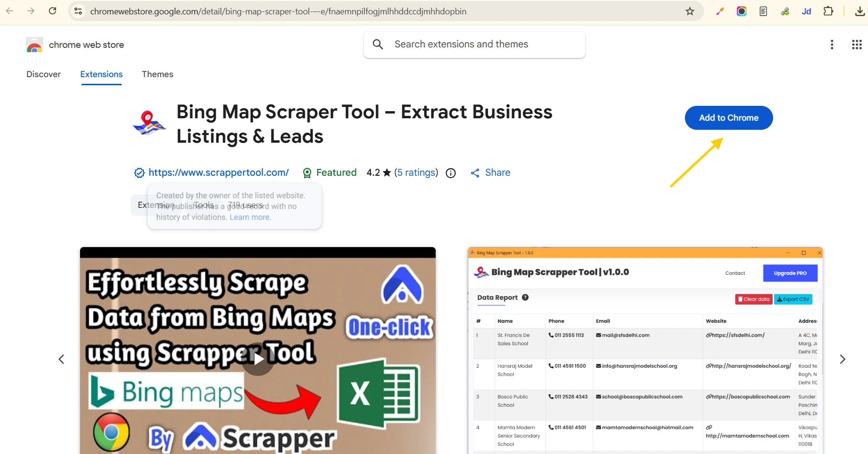The image size is (868, 454).
Task: Open the document reader extension icon
Action: tap(764, 11)
